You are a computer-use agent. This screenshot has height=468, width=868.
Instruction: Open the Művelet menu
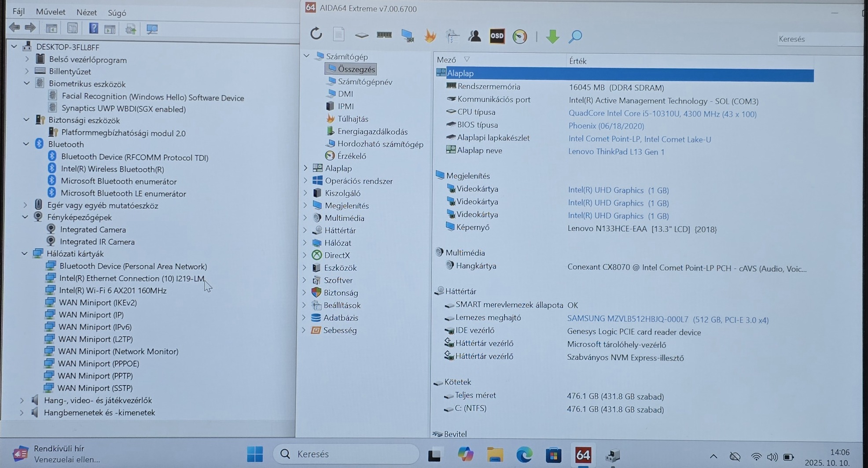click(x=51, y=12)
